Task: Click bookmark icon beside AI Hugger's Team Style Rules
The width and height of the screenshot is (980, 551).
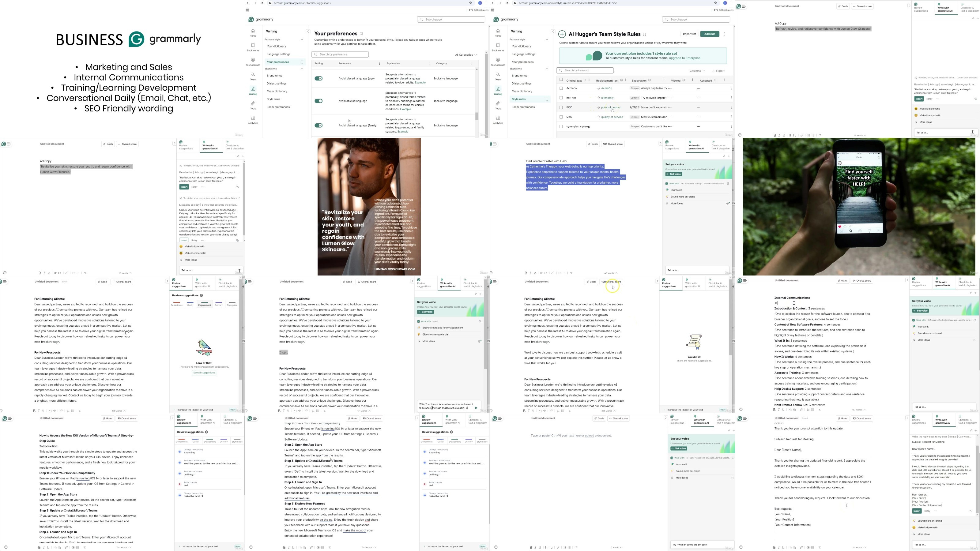Action: tap(644, 34)
